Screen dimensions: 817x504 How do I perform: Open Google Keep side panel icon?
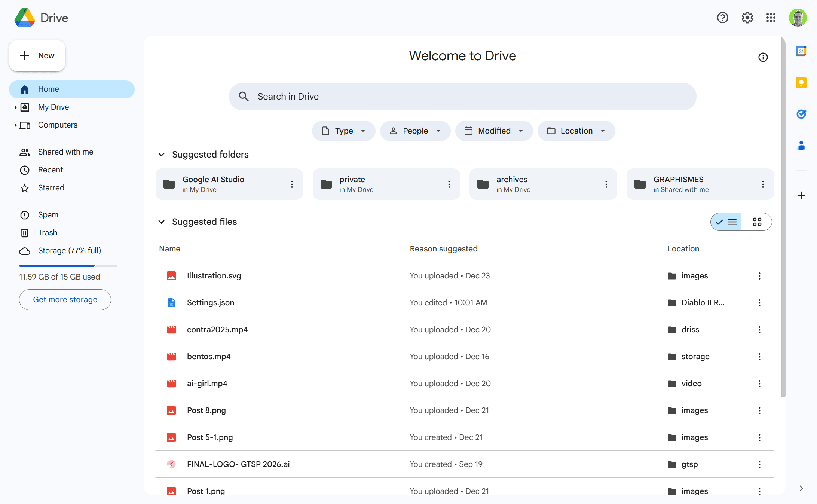coord(801,83)
